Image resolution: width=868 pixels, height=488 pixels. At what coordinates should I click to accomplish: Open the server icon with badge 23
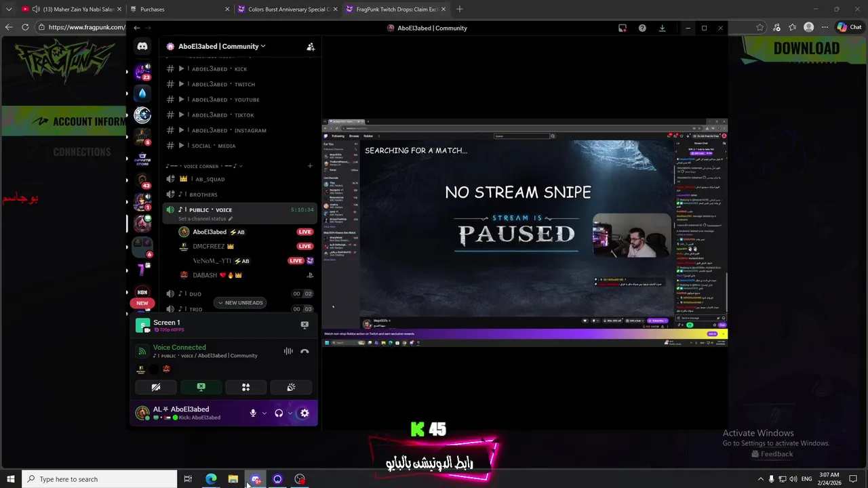point(142,70)
